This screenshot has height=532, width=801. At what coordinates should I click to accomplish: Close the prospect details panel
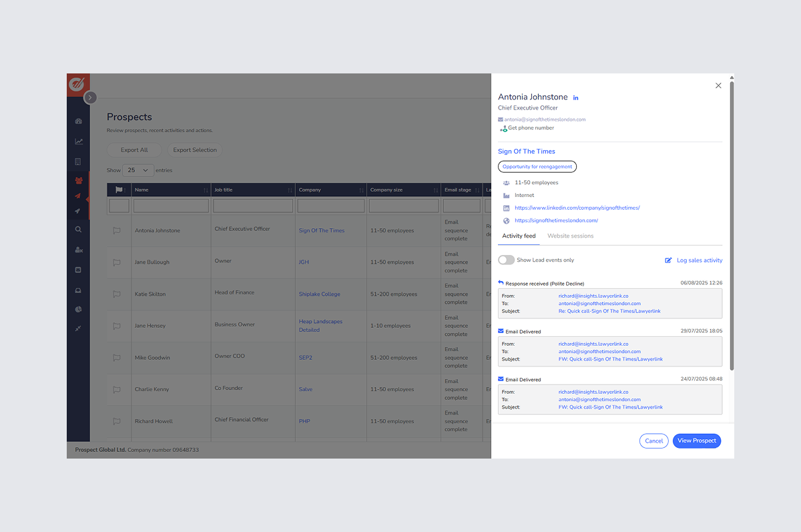(718, 85)
